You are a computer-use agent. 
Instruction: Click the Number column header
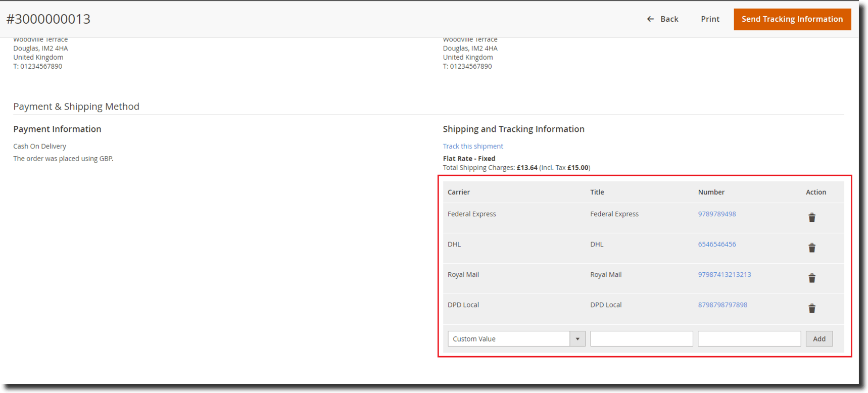coord(711,192)
